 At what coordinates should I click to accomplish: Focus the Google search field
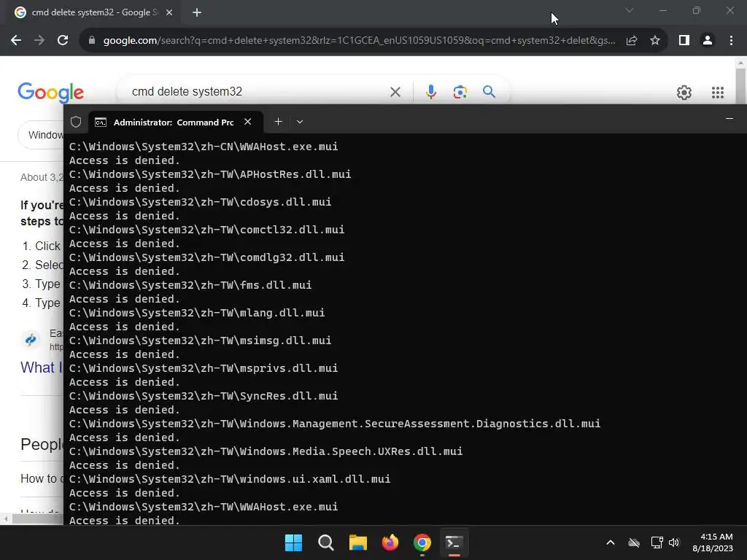point(258,91)
